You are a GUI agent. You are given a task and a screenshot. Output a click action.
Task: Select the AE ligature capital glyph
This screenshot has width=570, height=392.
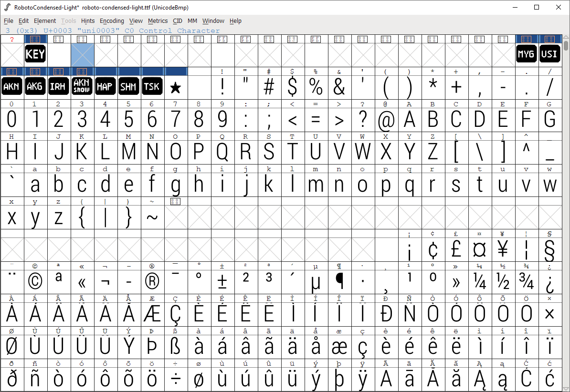(152, 314)
